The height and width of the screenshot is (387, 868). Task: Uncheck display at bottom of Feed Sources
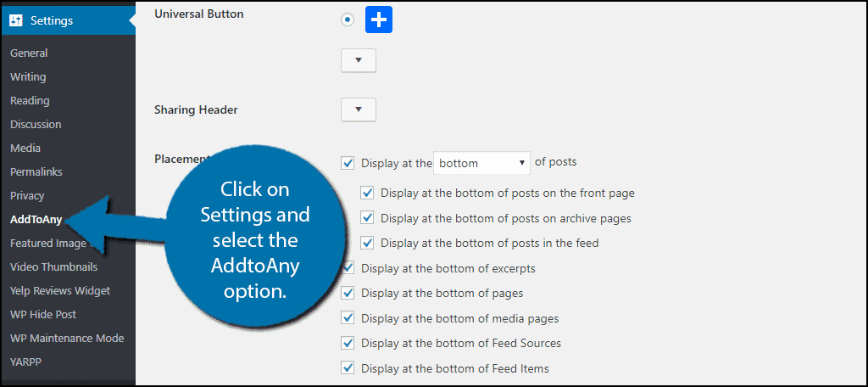348,343
